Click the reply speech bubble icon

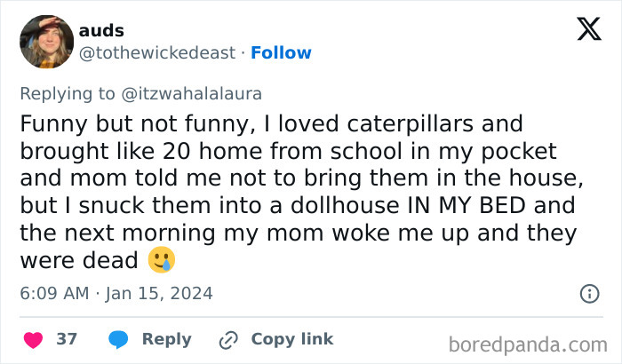point(118,339)
